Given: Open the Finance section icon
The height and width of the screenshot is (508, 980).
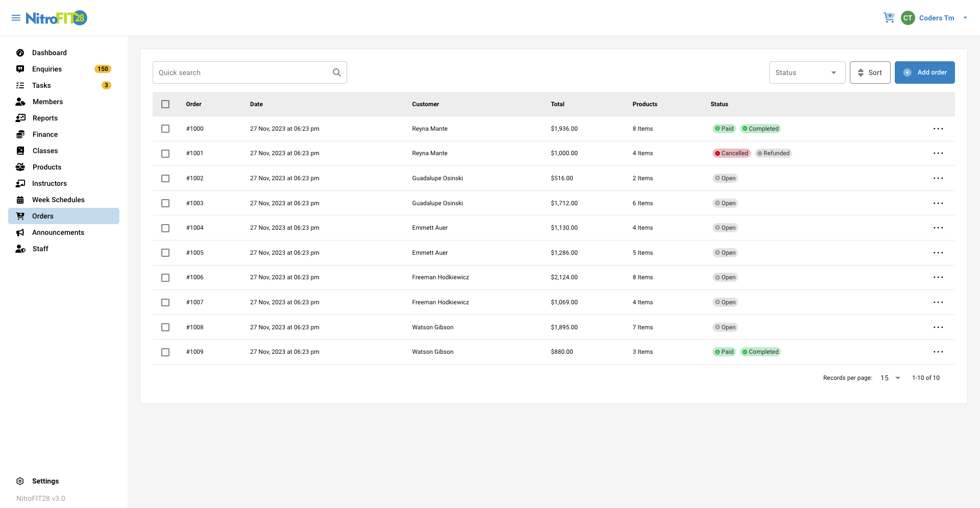Looking at the screenshot, I should [20, 134].
